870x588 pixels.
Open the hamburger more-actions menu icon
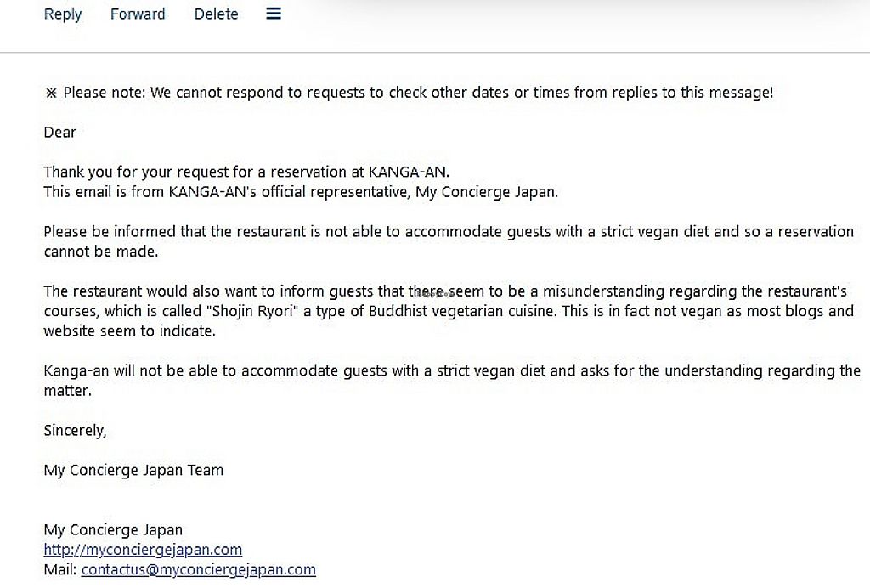(x=274, y=14)
